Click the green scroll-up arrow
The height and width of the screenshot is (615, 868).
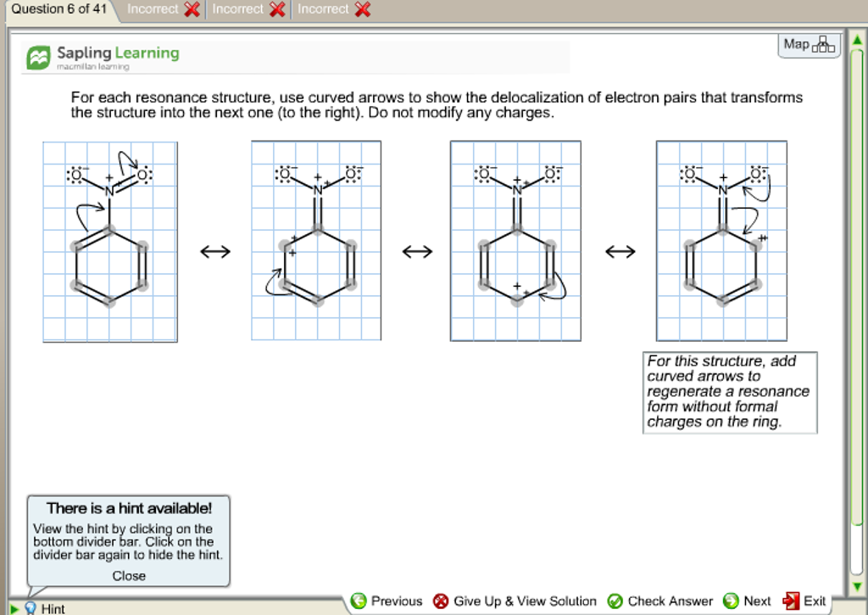(858, 38)
